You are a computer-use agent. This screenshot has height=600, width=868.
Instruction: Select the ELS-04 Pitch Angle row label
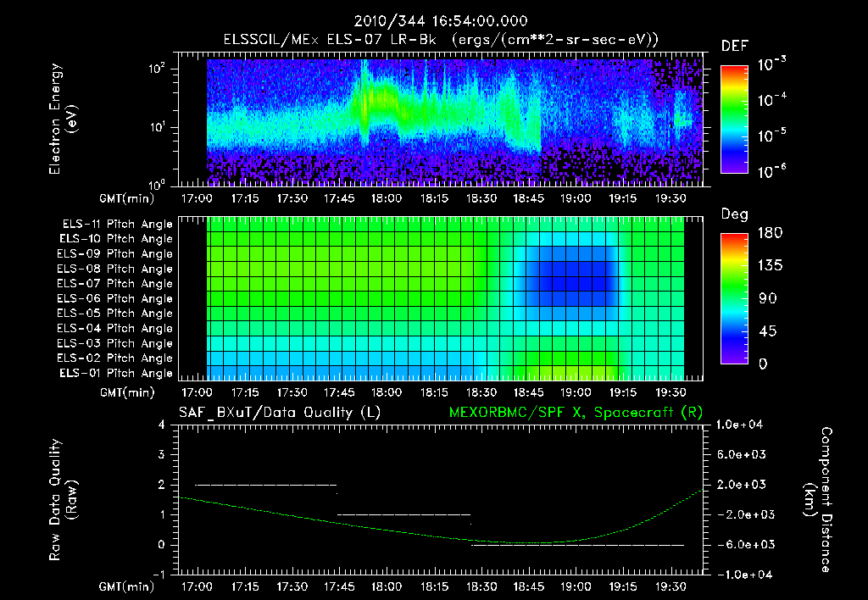tap(115, 328)
